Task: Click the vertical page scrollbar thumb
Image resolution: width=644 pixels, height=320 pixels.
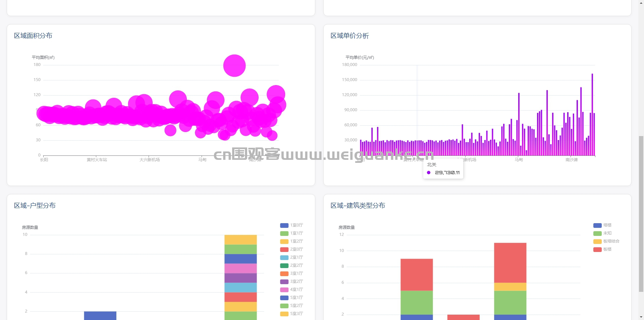Action: click(641, 213)
